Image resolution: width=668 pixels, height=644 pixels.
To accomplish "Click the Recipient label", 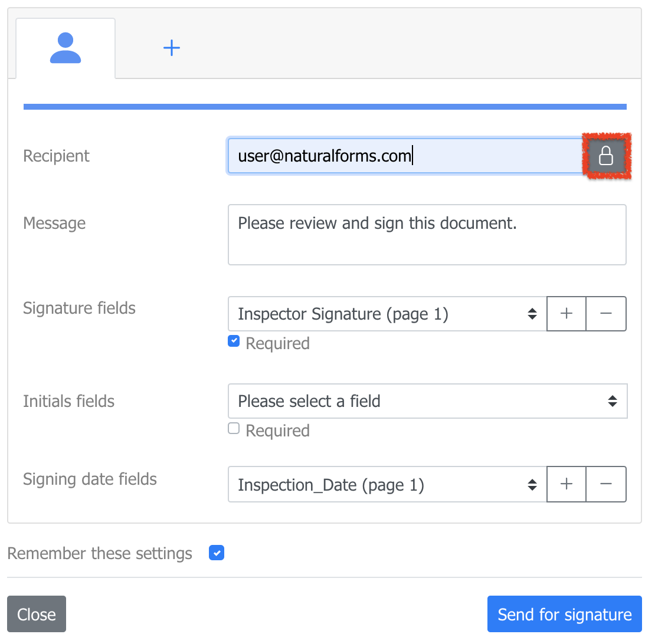I will tap(56, 156).
